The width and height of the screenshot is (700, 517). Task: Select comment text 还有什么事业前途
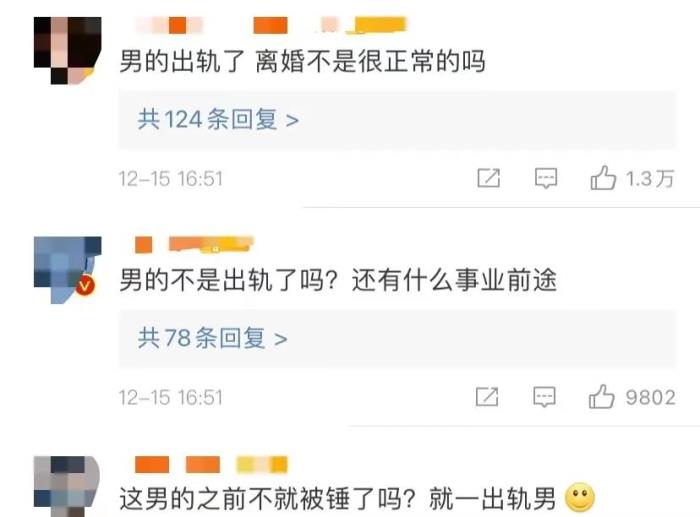click(454, 280)
